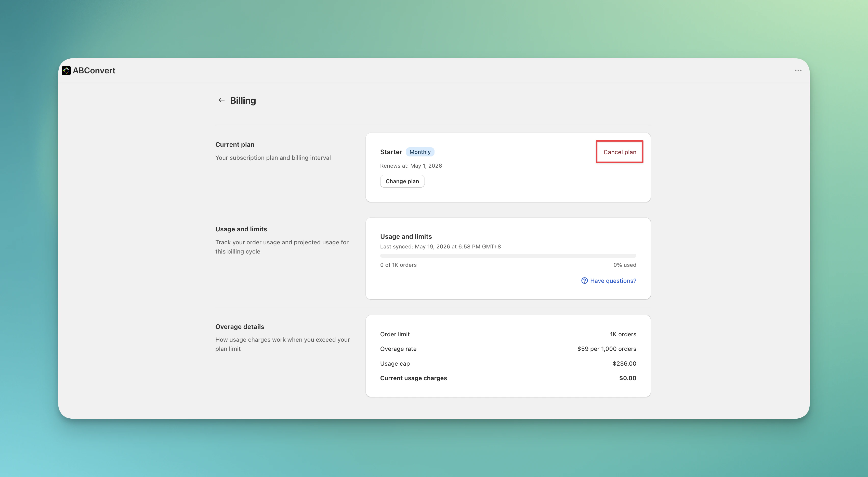Click the Change plan button
This screenshot has height=477, width=868.
(x=402, y=181)
